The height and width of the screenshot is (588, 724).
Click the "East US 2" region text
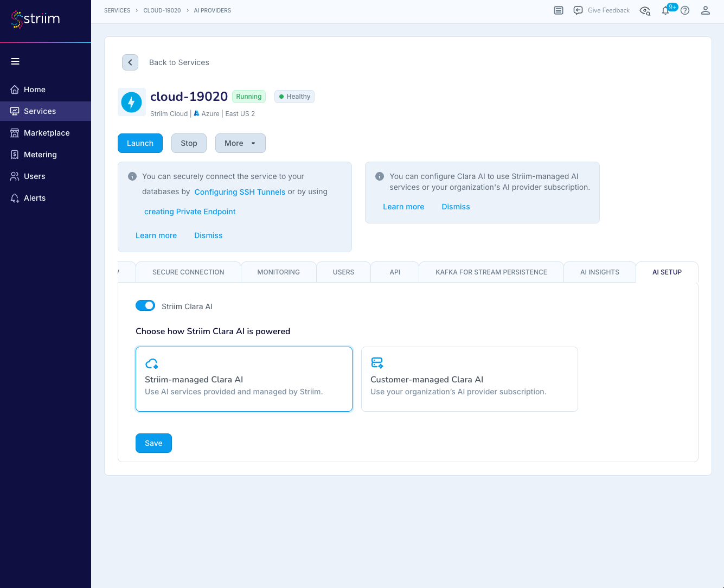240,114
